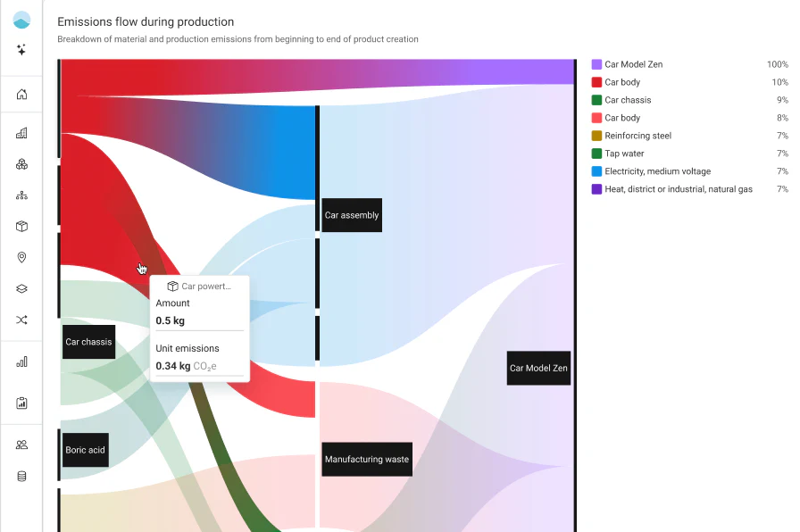The image size is (800, 532).
Task: Select the stacked cubes icon
Action: tap(21, 164)
